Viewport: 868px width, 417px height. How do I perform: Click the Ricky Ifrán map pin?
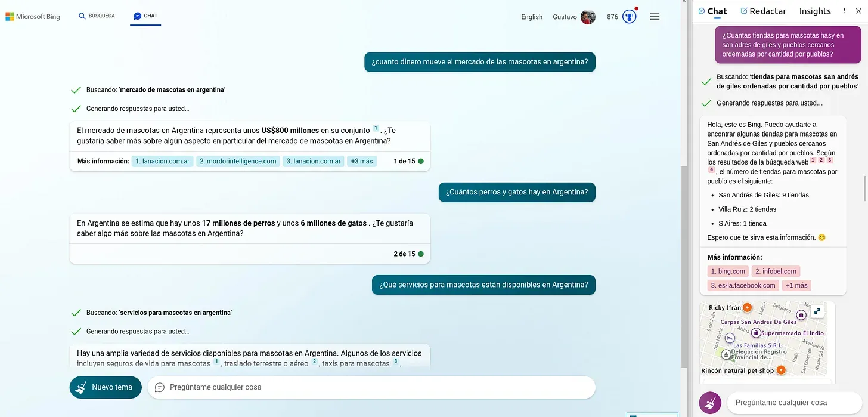(747, 307)
